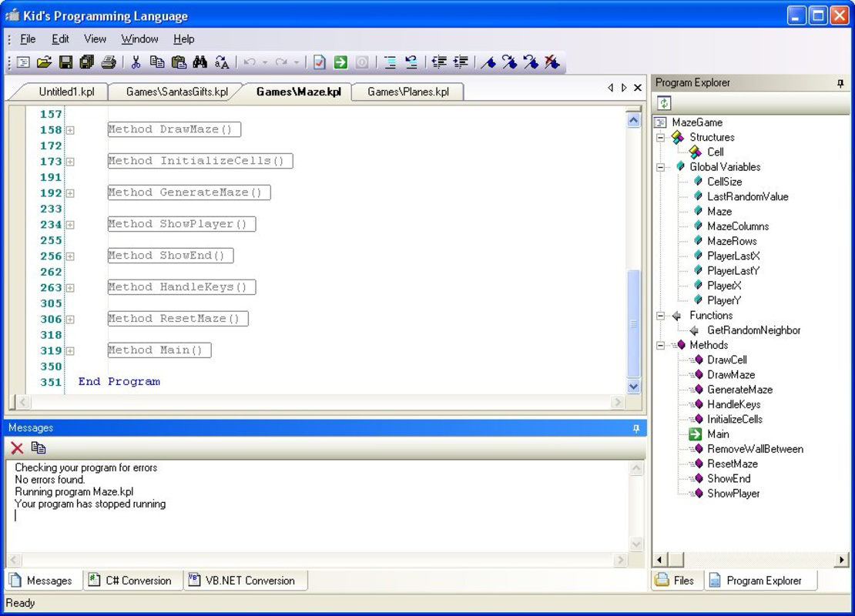
Task: Collapse the Structures tree node
Action: coord(660,137)
